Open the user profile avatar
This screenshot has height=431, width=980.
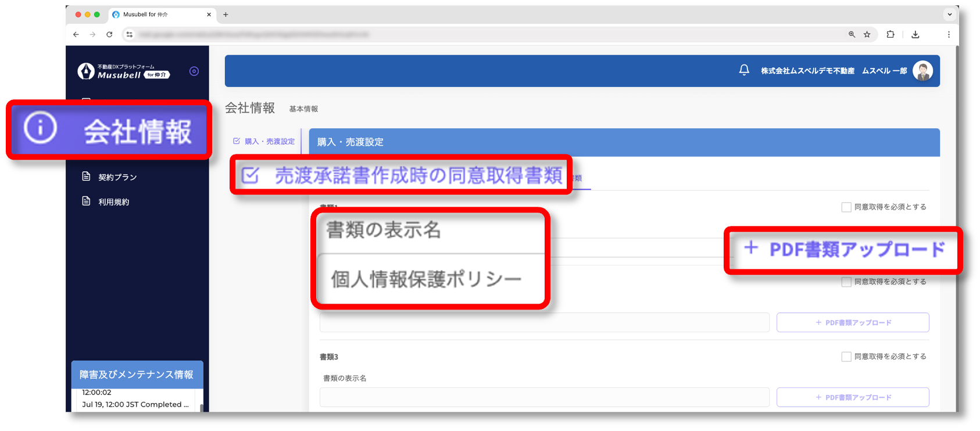922,71
